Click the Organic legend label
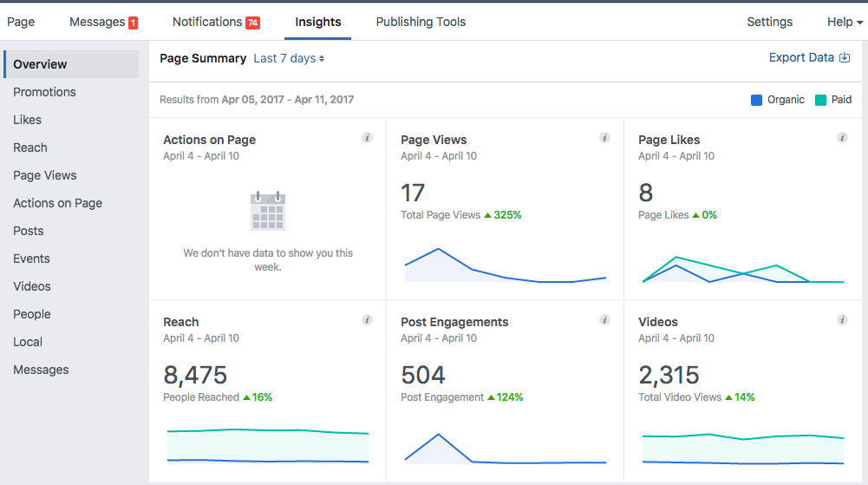 pos(786,100)
